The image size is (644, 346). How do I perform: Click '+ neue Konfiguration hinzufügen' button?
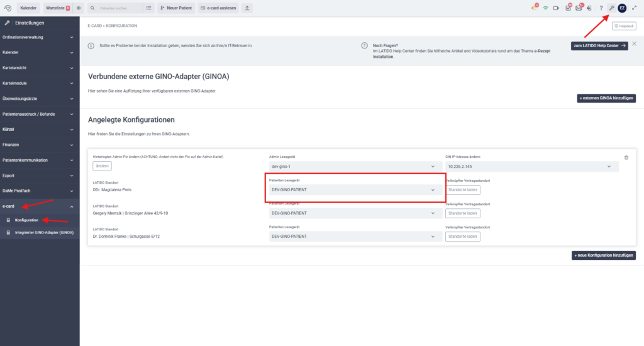click(x=603, y=255)
